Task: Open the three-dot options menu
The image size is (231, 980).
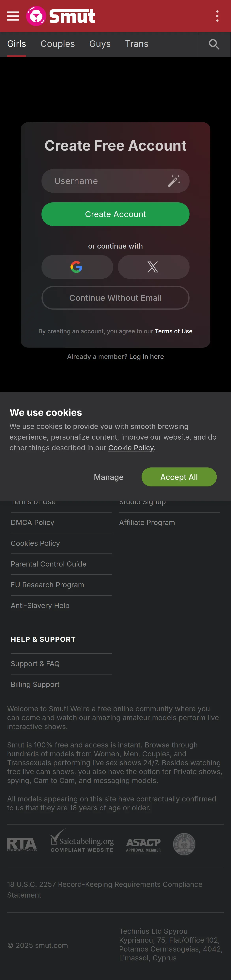Action: (x=217, y=16)
